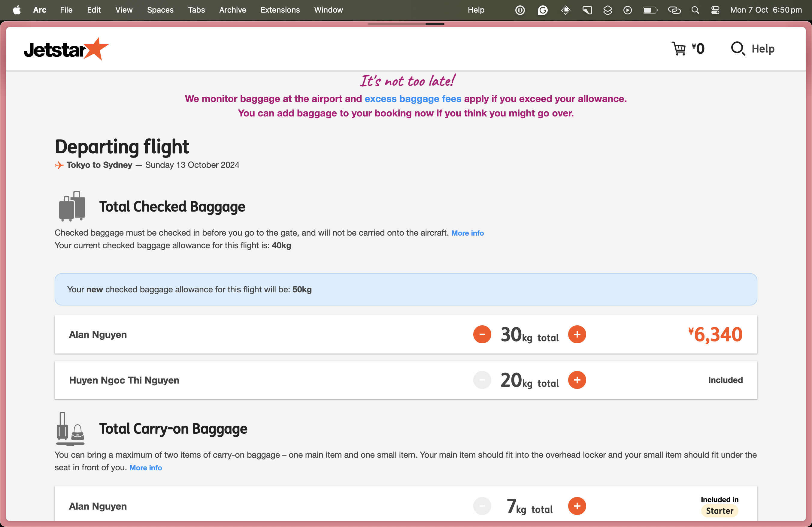Increase Alan Nguyen's checked baggage weight
The height and width of the screenshot is (527, 812).
click(x=577, y=334)
